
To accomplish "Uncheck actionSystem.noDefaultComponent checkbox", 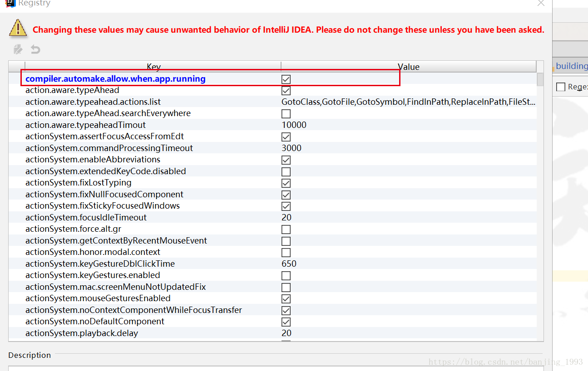I will (x=286, y=322).
